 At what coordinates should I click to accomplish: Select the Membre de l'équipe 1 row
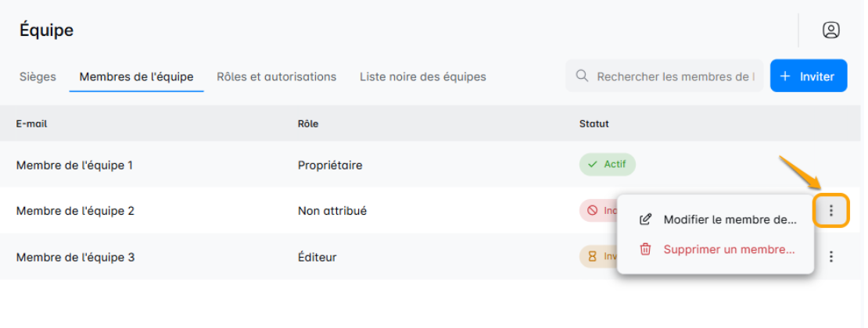coord(75,165)
